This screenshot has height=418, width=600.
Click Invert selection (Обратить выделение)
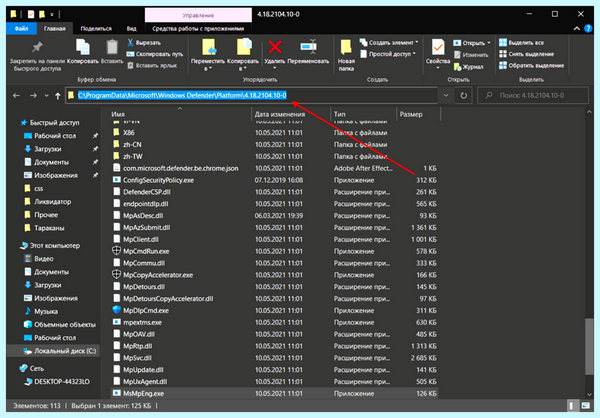532,65
